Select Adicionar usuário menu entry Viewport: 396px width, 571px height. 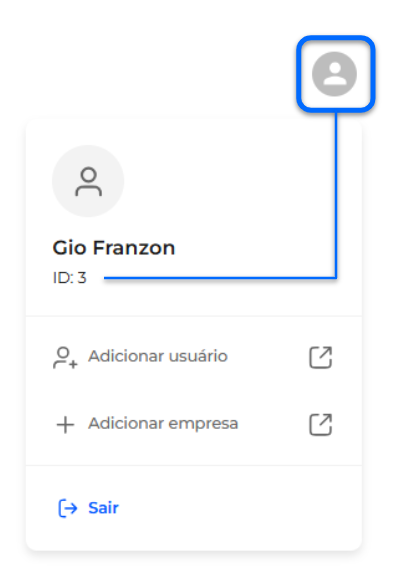pos(193,357)
